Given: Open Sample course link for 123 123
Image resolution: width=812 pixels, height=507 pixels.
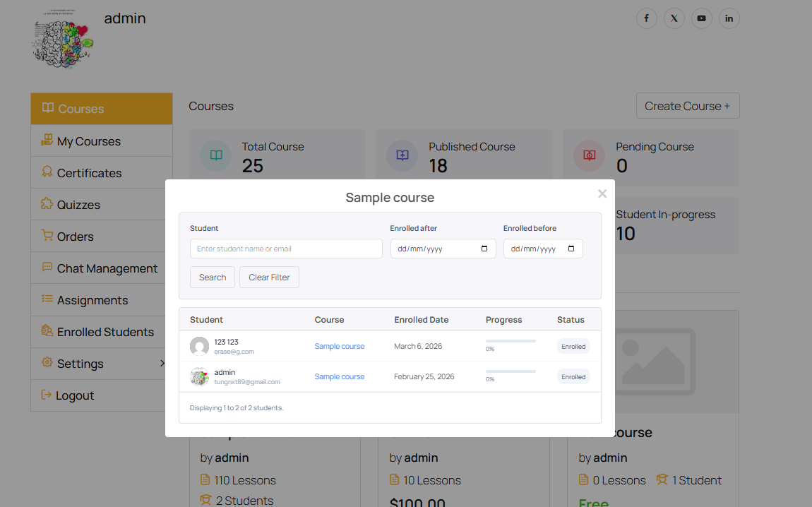Looking at the screenshot, I should 340,346.
